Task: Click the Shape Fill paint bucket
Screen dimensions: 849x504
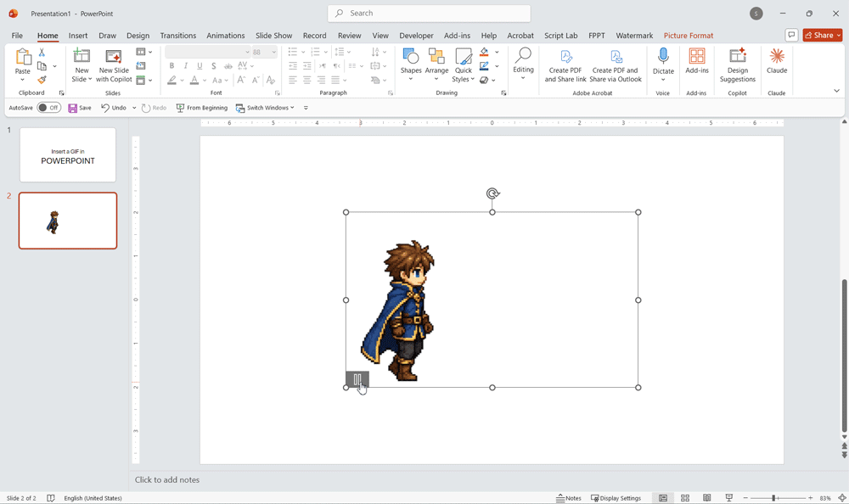Action: [x=484, y=52]
